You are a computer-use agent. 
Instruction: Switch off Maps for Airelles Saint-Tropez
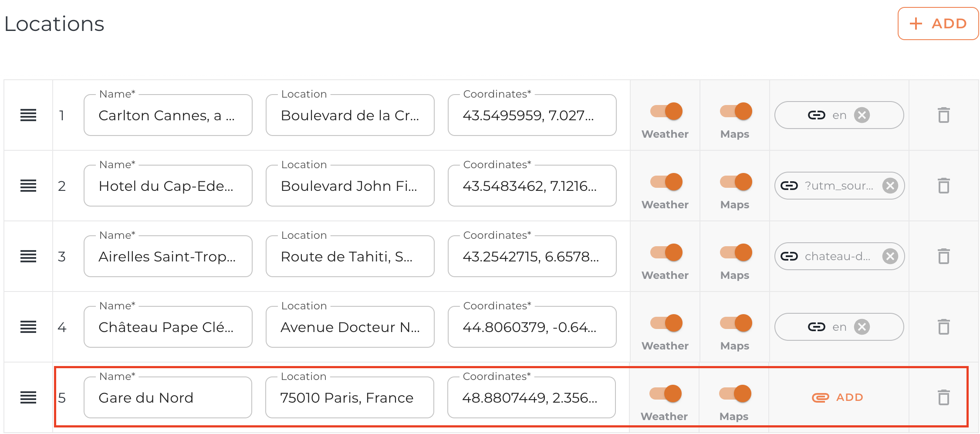(x=736, y=253)
